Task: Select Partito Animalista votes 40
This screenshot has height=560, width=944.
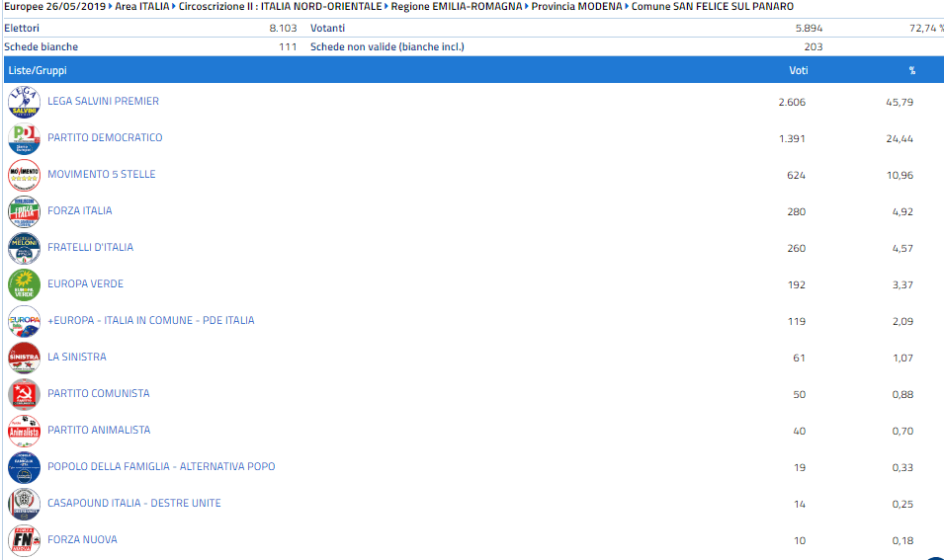Action: (x=799, y=432)
